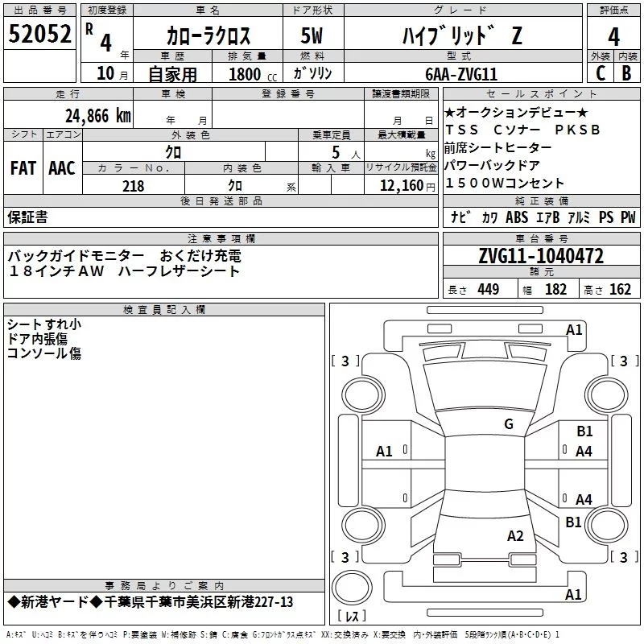Click the G marker on the windshield
Image resolution: width=644 pixels, height=644 pixels.
point(508,424)
